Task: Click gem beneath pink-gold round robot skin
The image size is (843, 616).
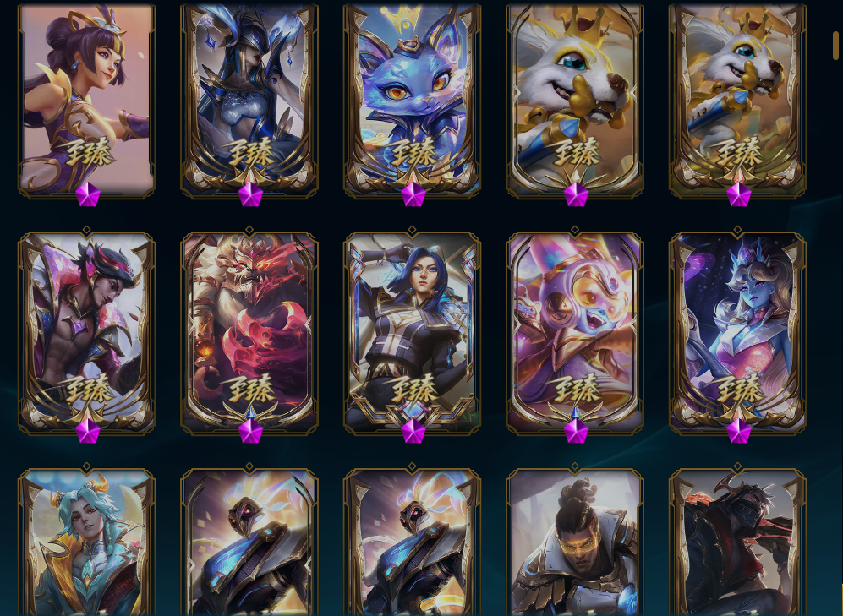Action: tap(577, 431)
